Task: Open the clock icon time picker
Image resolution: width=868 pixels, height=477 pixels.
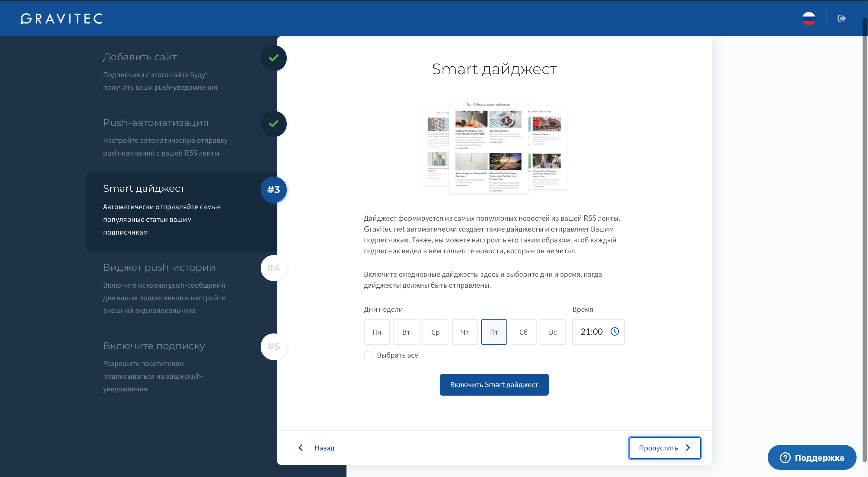Action: point(614,332)
